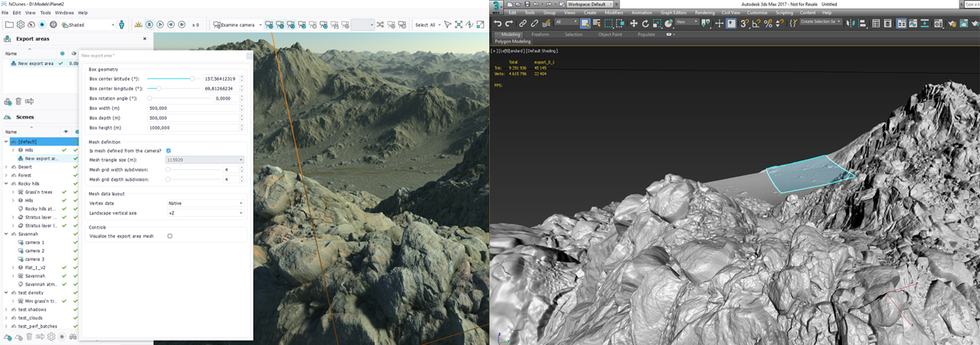Image resolution: width=980 pixels, height=345 pixels.
Task: Select the Move tool in 3ds Max
Action: (x=633, y=24)
